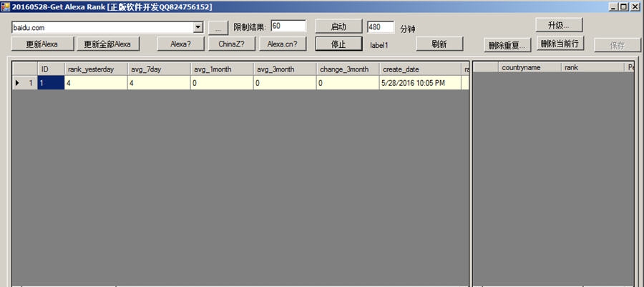Click the avg_7day cell showing 4
The image size is (644, 287).
click(159, 83)
